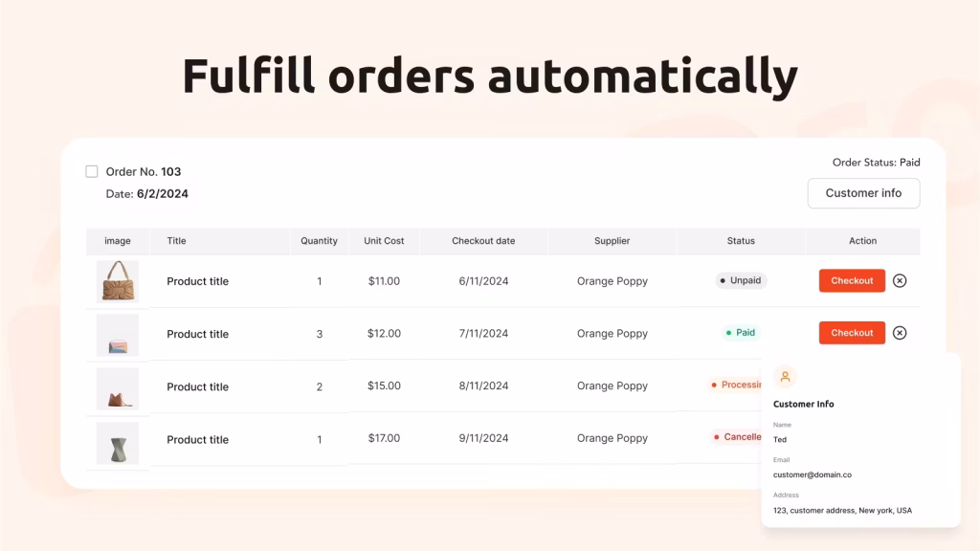Image resolution: width=980 pixels, height=551 pixels.
Task: Click the green Paid status badge
Action: pyautogui.click(x=741, y=333)
